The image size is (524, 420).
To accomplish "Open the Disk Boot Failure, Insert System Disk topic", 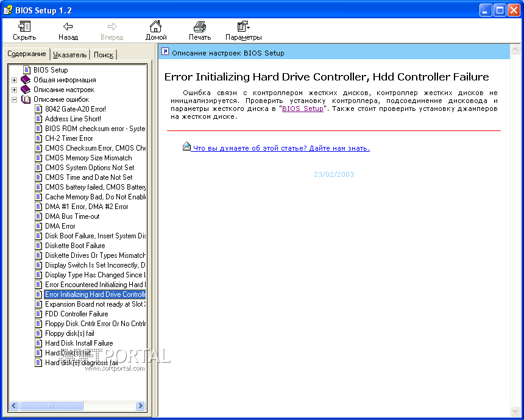I will [95, 236].
